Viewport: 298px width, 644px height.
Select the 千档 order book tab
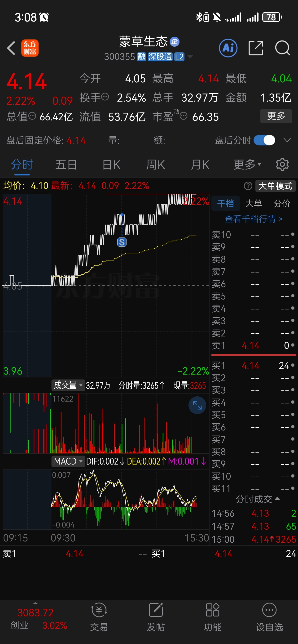226,203
